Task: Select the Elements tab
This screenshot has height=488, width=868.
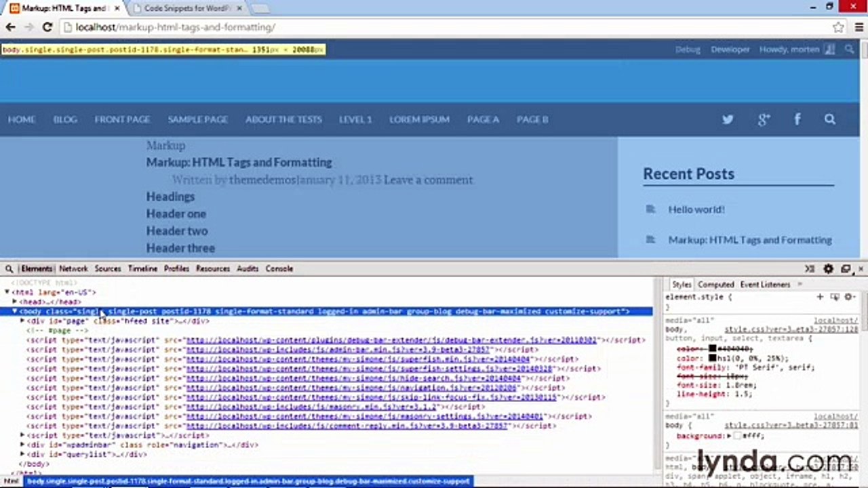Action: (37, 269)
